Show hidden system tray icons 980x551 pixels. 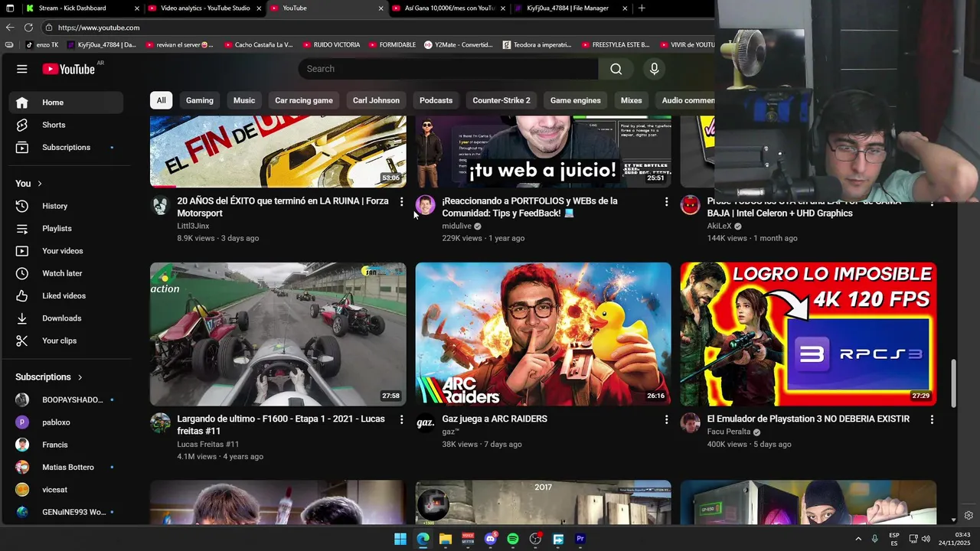point(857,539)
